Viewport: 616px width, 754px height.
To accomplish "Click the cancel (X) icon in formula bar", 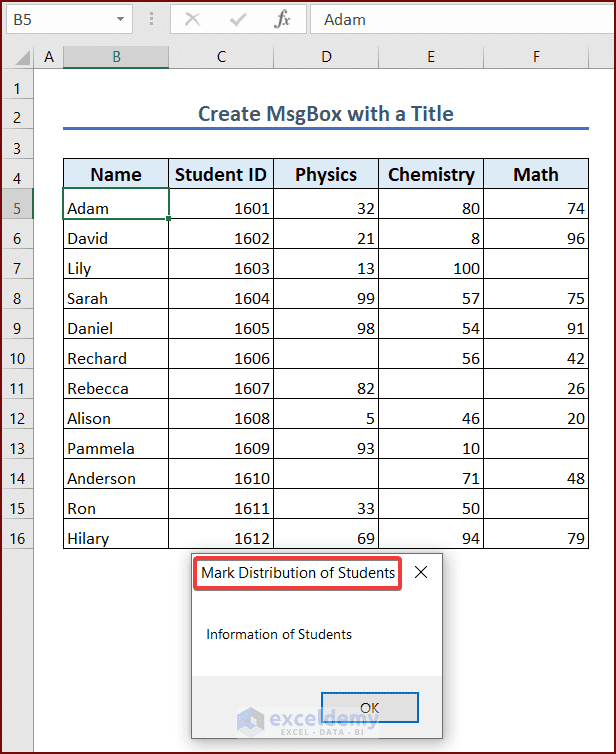I will click(x=193, y=20).
